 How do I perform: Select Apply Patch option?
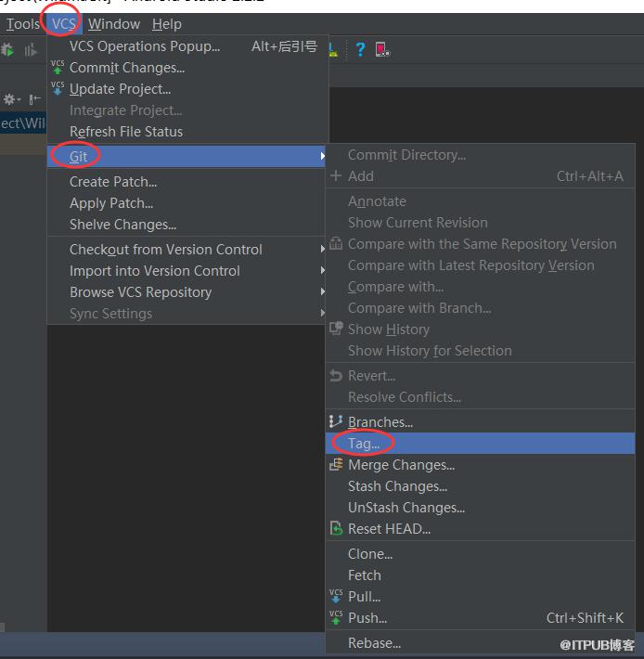(187, 203)
